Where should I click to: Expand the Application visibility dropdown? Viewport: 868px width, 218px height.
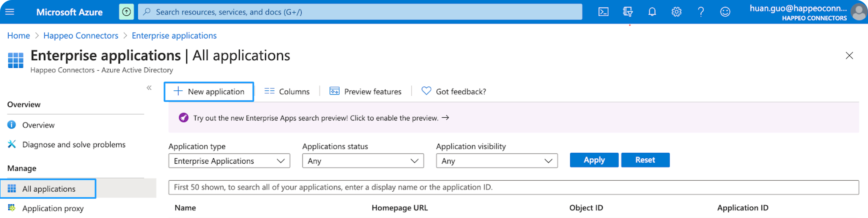[497, 161]
